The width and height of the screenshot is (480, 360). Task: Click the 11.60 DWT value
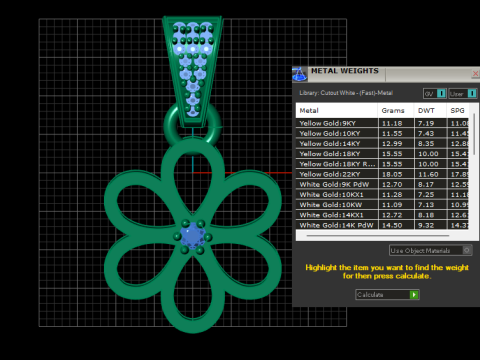click(x=428, y=174)
